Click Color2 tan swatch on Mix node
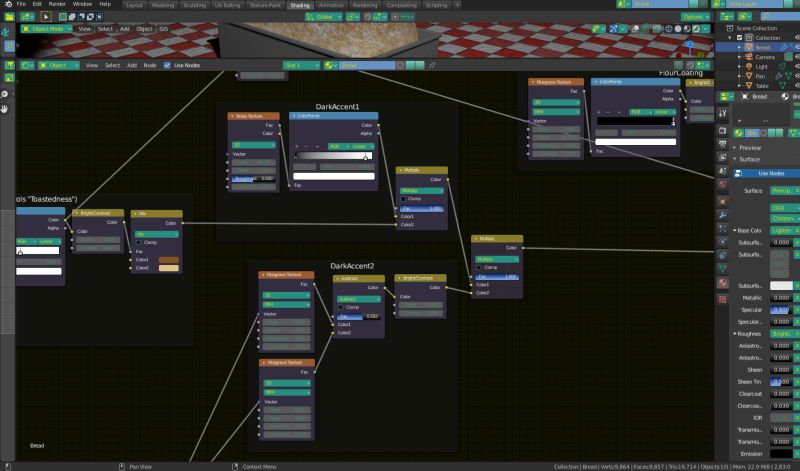Image resolution: width=800 pixels, height=471 pixels. [x=169, y=268]
